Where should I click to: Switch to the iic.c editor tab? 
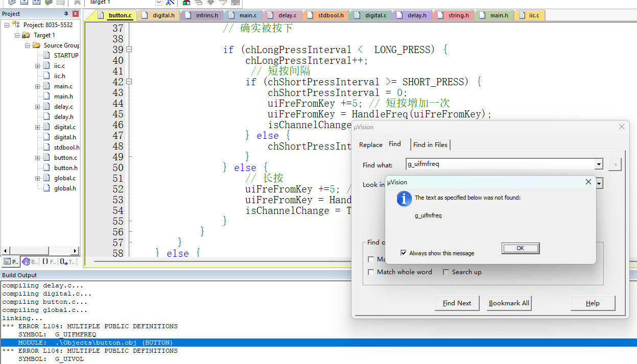[x=529, y=15]
